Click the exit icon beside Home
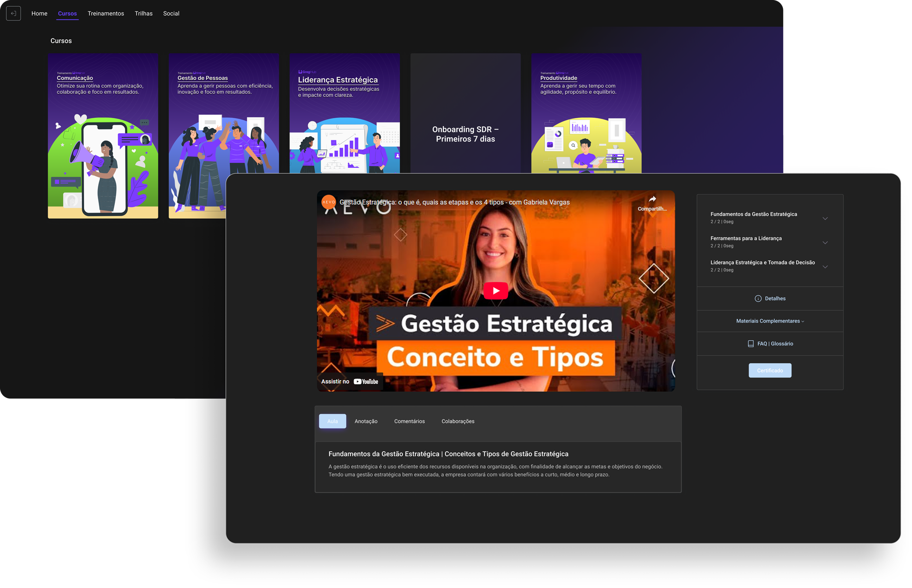912x588 pixels. (13, 13)
